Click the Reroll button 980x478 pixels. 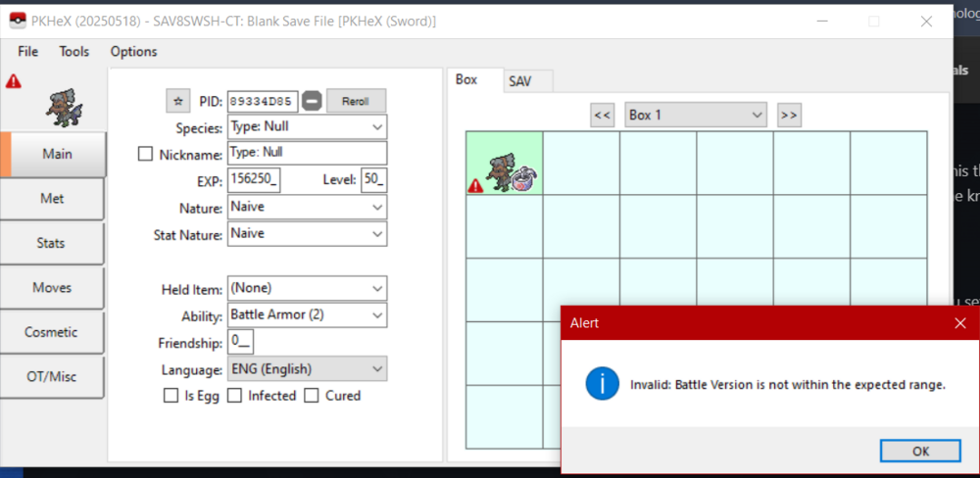point(356,101)
